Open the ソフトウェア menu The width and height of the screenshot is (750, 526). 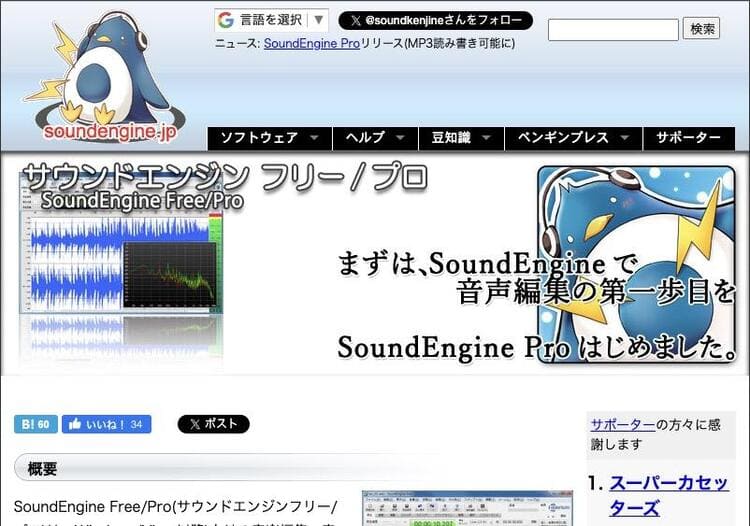click(x=270, y=138)
